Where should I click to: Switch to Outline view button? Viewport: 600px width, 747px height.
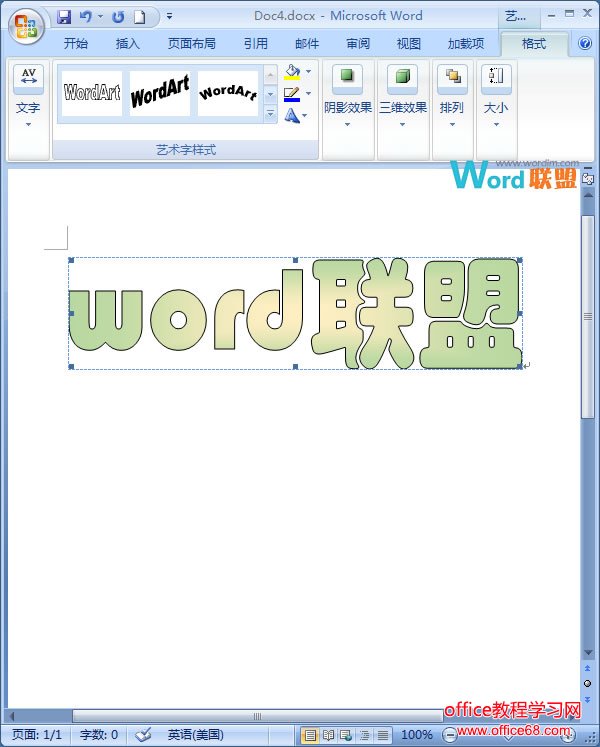[x=365, y=735]
